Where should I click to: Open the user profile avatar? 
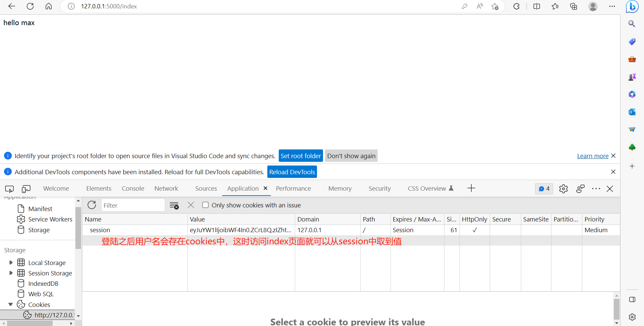(593, 6)
